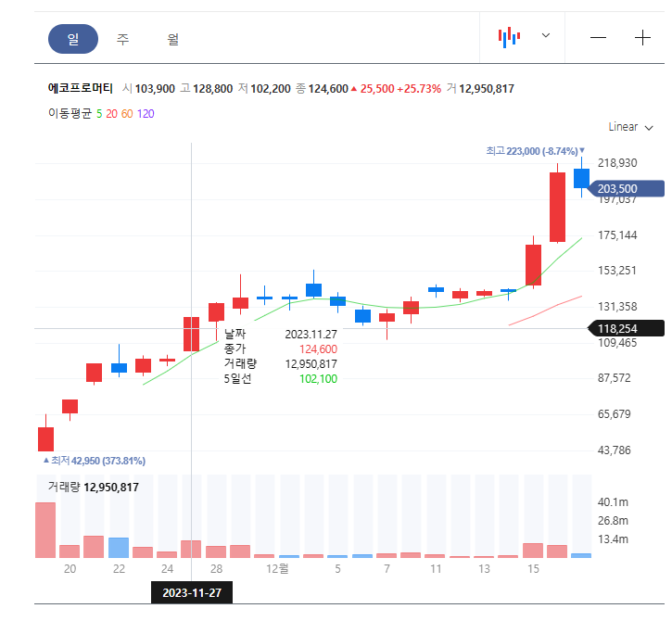Screen dimensions: 672x634
Task: Switch to the 월 (monthly) tab
Action: click(x=173, y=39)
